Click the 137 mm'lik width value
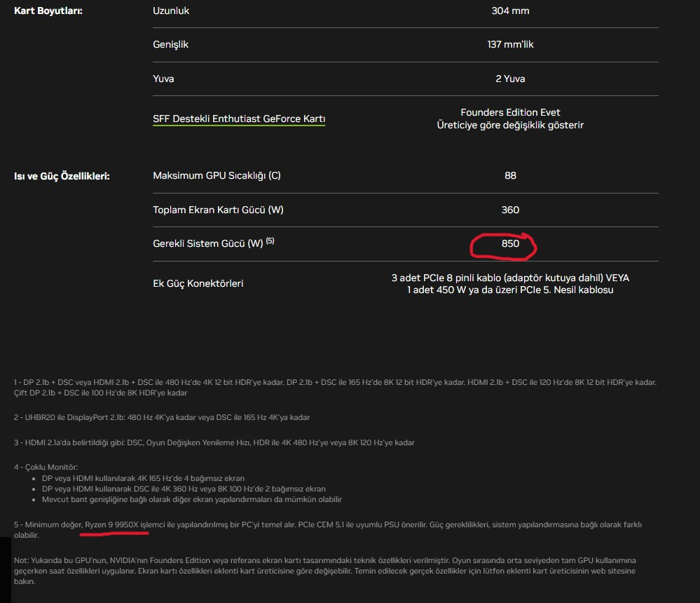Image resolution: width=700 pixels, height=603 pixels. 510,44
